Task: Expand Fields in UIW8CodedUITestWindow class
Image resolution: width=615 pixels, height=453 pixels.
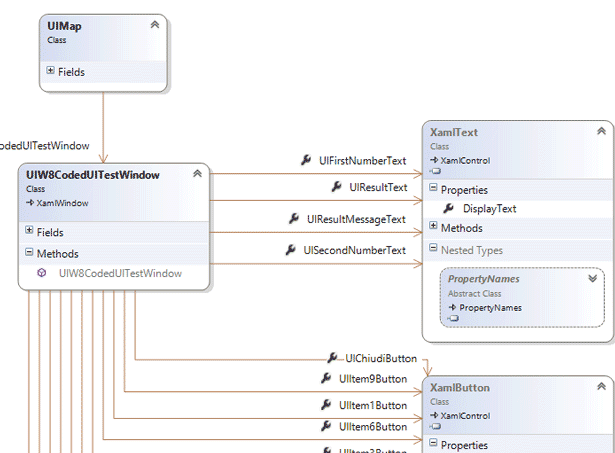Action: [30, 232]
